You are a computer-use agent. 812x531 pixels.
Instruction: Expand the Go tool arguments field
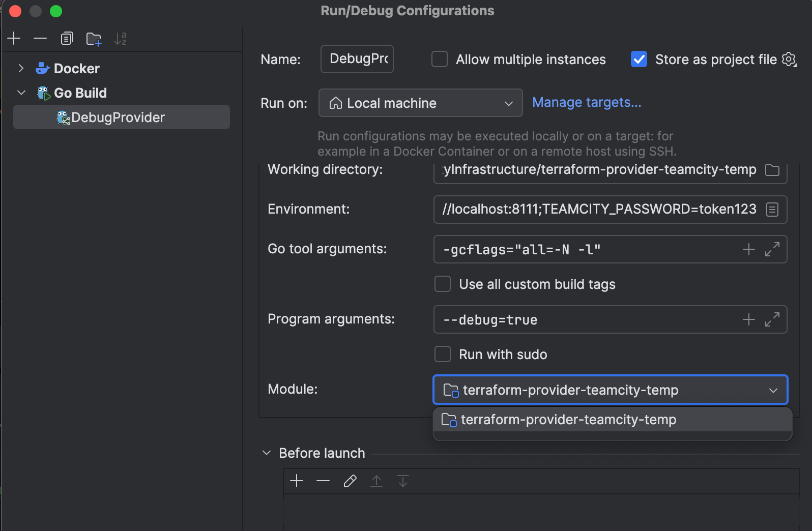[x=772, y=249]
